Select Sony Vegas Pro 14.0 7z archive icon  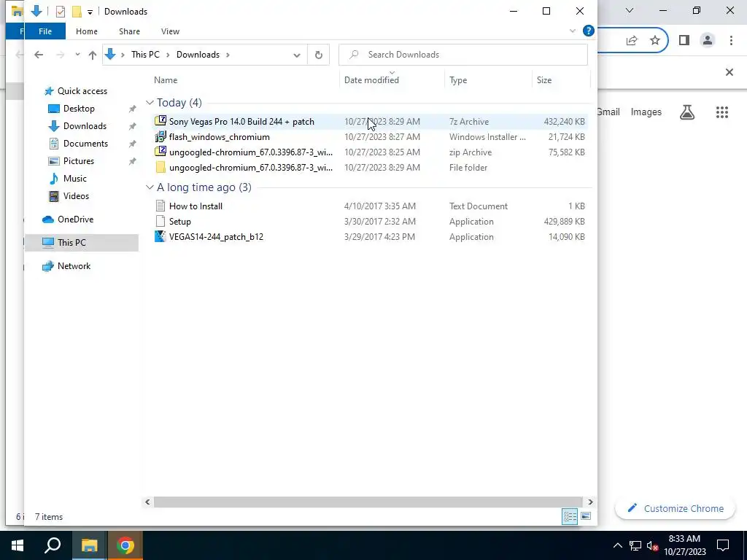coord(160,121)
